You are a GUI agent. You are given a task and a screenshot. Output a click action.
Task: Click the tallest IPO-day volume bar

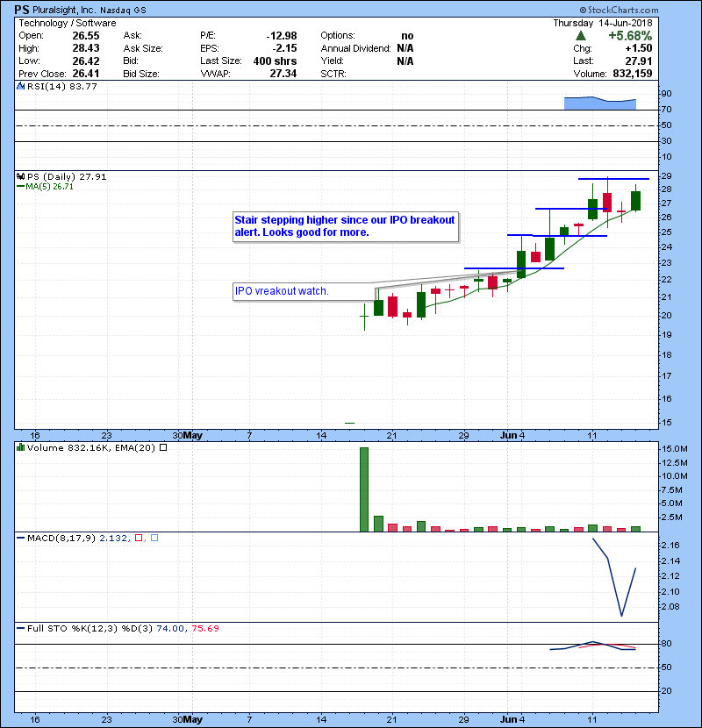coord(364,489)
